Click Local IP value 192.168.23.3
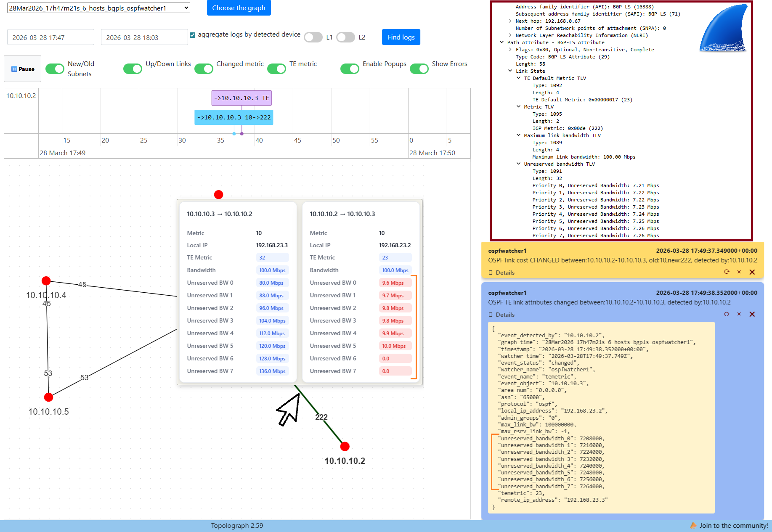The image size is (772, 532). click(272, 245)
